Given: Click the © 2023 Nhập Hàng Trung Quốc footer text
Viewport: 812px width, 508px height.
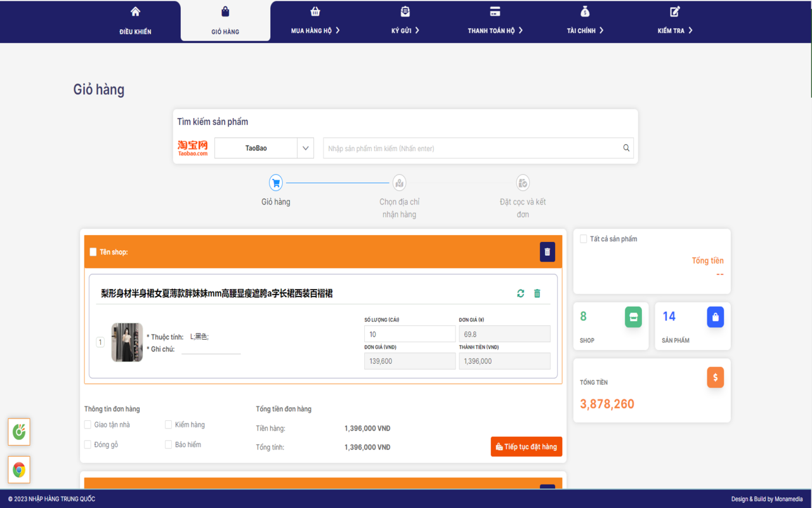Looking at the screenshot, I should point(51,499).
